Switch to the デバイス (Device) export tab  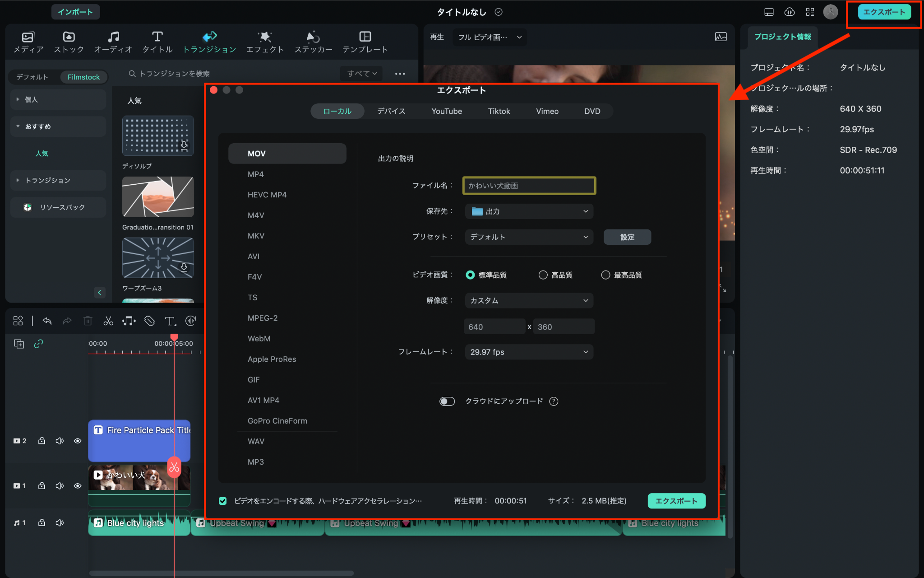[x=390, y=111]
